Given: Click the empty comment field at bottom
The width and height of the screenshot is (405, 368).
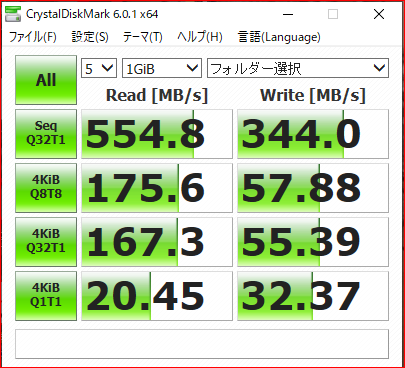Looking at the screenshot, I should click(x=202, y=344).
